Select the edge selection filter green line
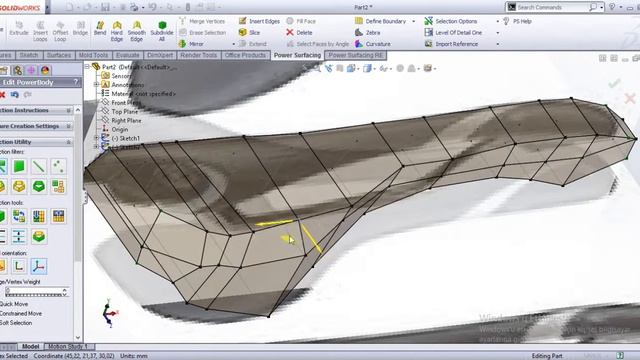 click(x=38, y=166)
